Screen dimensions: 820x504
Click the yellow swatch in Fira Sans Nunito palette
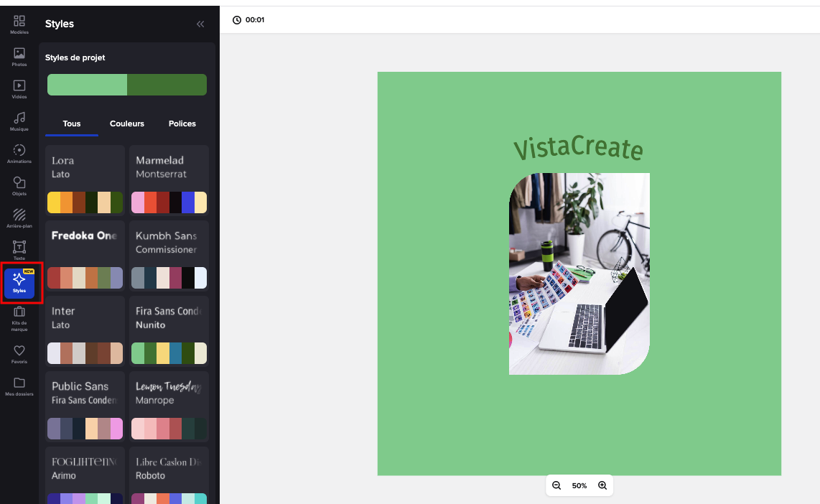(163, 353)
